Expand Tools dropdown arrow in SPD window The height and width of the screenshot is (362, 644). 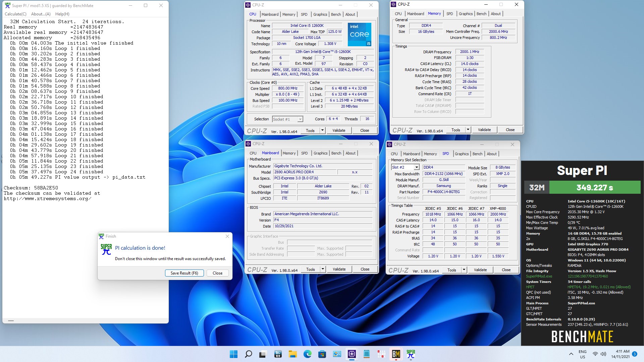click(464, 270)
